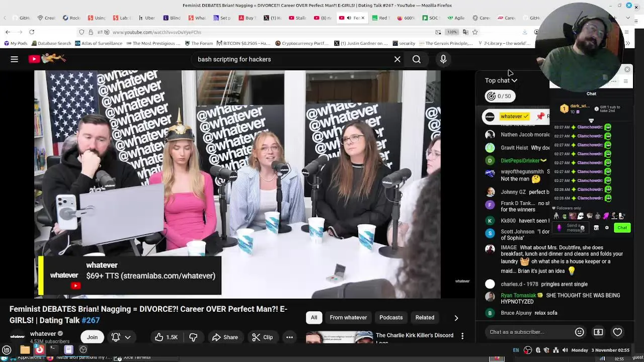Click the Join membership button
The image size is (644, 362).
[92, 337]
